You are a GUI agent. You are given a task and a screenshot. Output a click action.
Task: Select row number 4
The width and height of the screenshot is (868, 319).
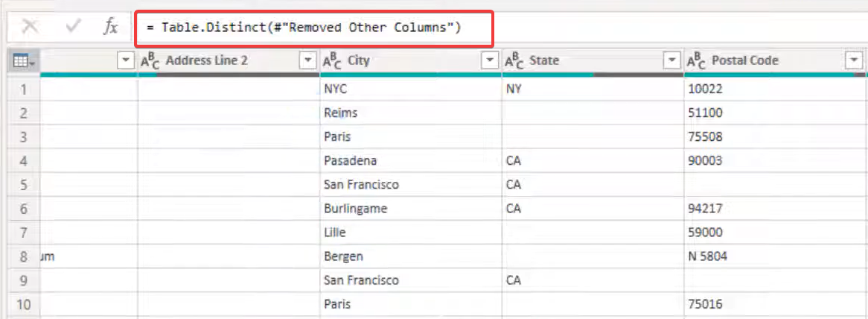23,160
